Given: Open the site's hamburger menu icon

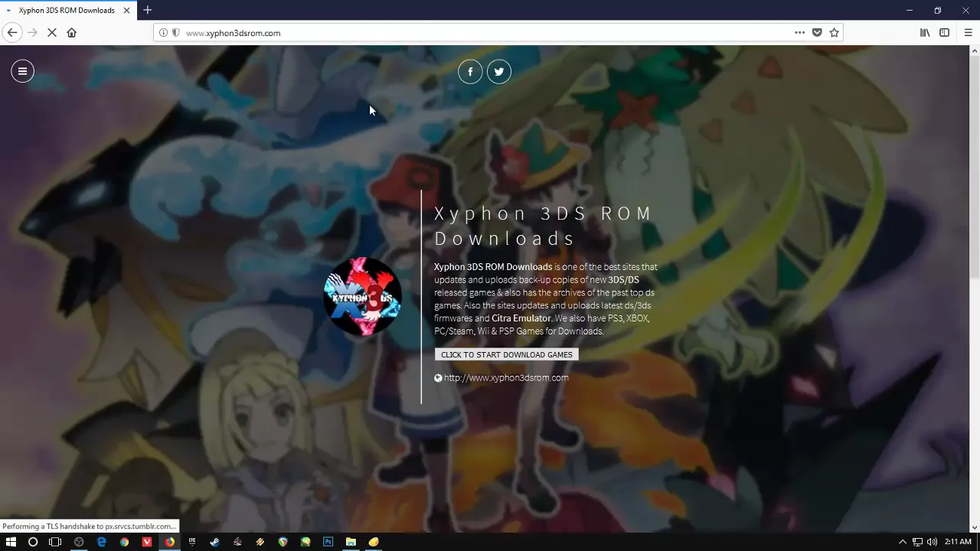Looking at the screenshot, I should click(22, 71).
